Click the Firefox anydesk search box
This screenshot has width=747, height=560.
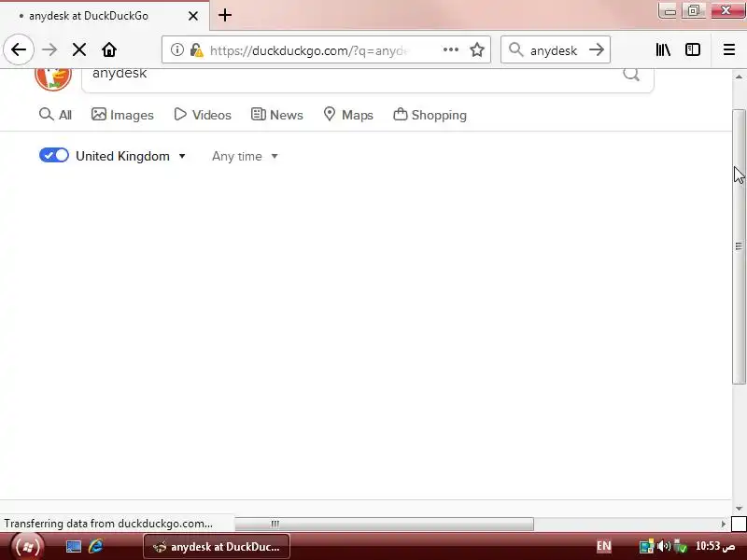554,50
